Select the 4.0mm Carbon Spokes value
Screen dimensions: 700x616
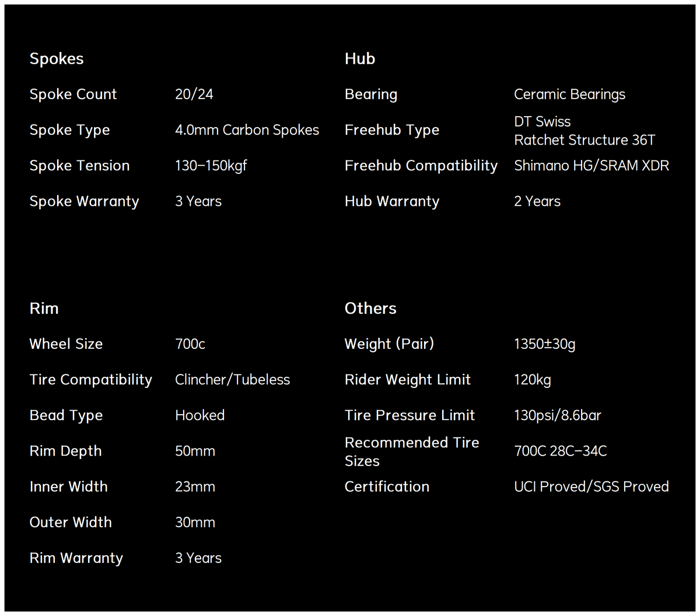[247, 130]
